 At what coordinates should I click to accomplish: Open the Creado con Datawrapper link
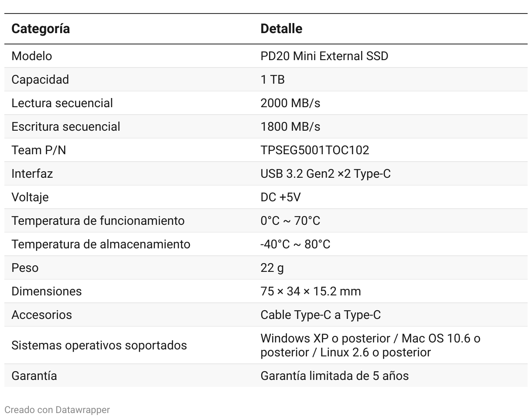[x=57, y=410]
